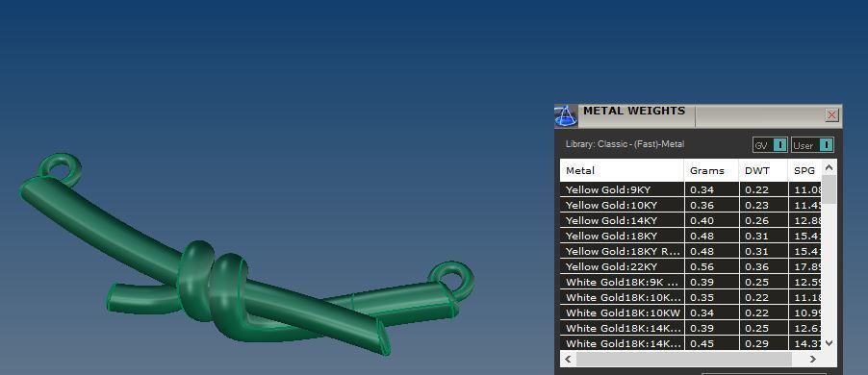Click the METAL WEIGHTS title tab
Screen dimensions: 868x375
tap(634, 111)
